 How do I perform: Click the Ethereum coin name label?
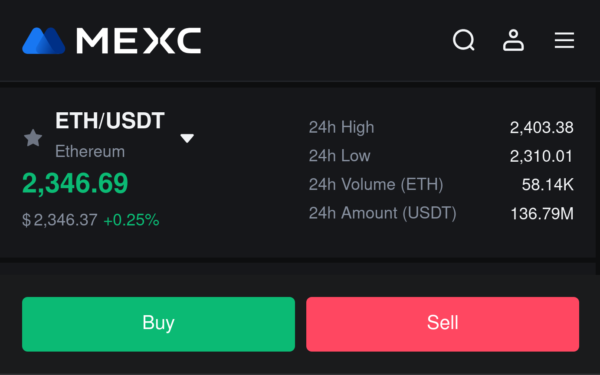[90, 152]
